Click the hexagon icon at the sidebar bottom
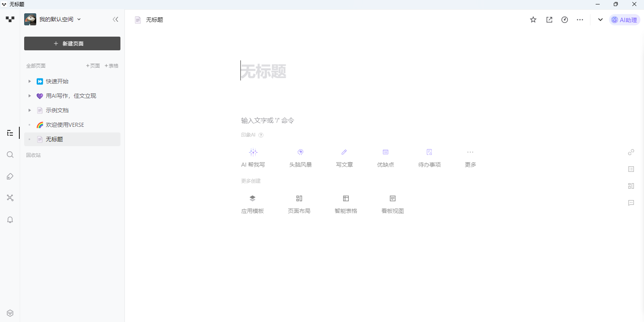Screen dimensions: 644x322 click(x=10, y=313)
